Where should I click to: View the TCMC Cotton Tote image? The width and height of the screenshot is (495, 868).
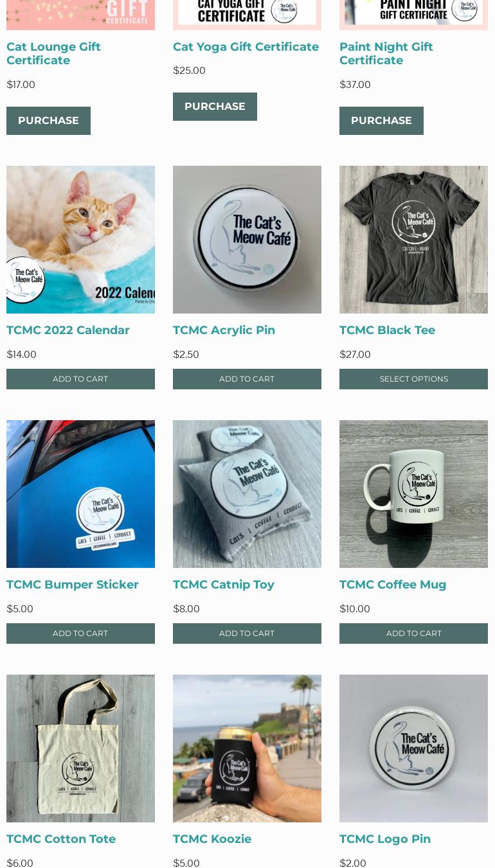[x=80, y=748]
